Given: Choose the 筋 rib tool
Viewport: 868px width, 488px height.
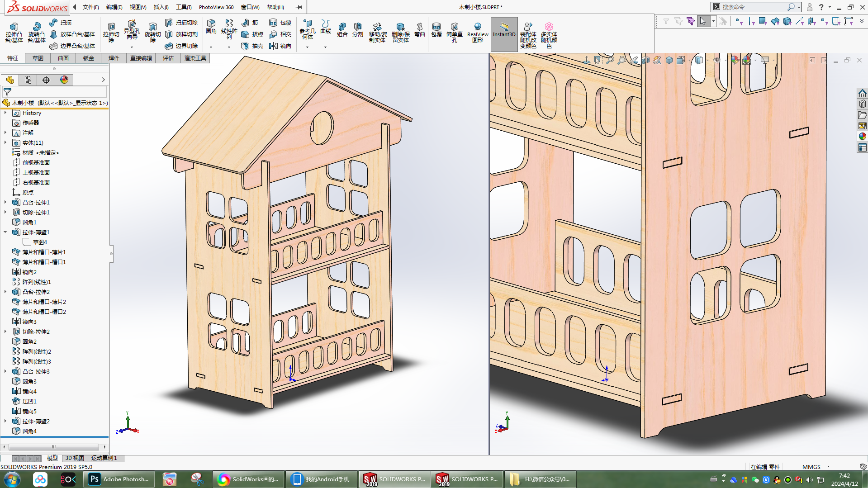Looking at the screenshot, I should coord(250,22).
